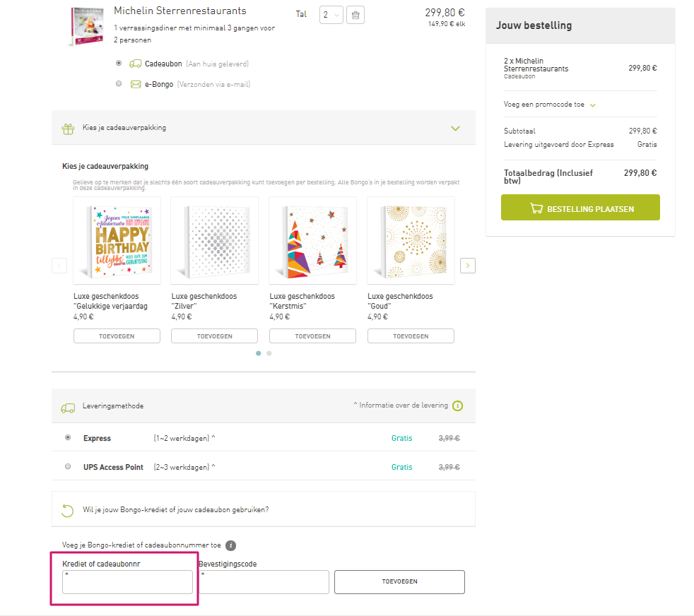This screenshot has height=616, width=694.
Task: Add the Goud luxury gift box
Action: [411, 336]
